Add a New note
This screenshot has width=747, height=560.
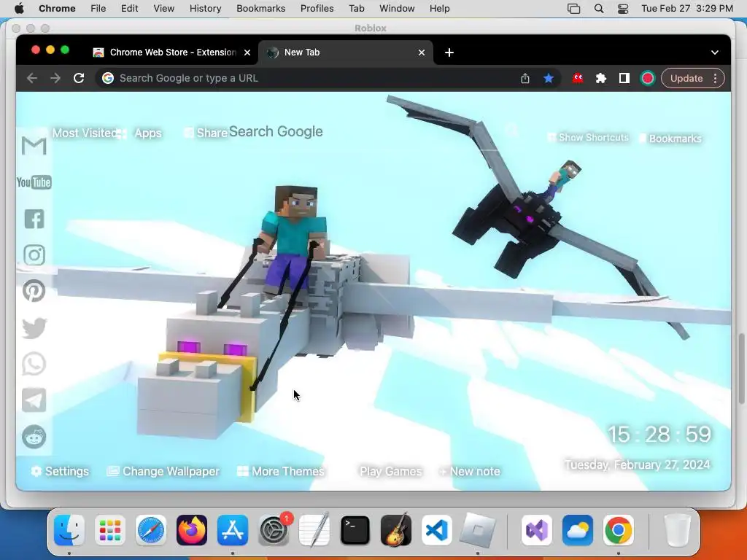470,472
